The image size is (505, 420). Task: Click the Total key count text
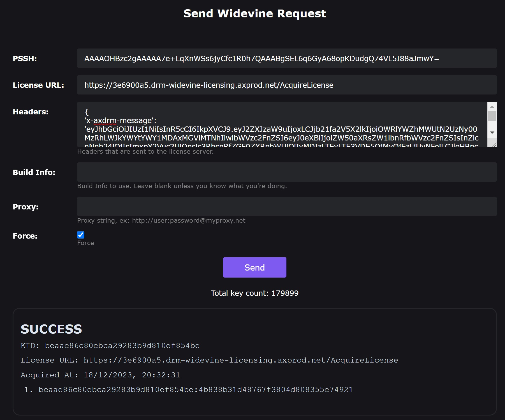tap(254, 293)
